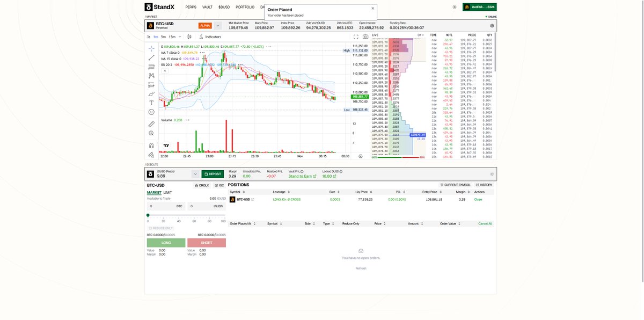Expand the time interval dropdown
The image size is (644, 320).
180,37
